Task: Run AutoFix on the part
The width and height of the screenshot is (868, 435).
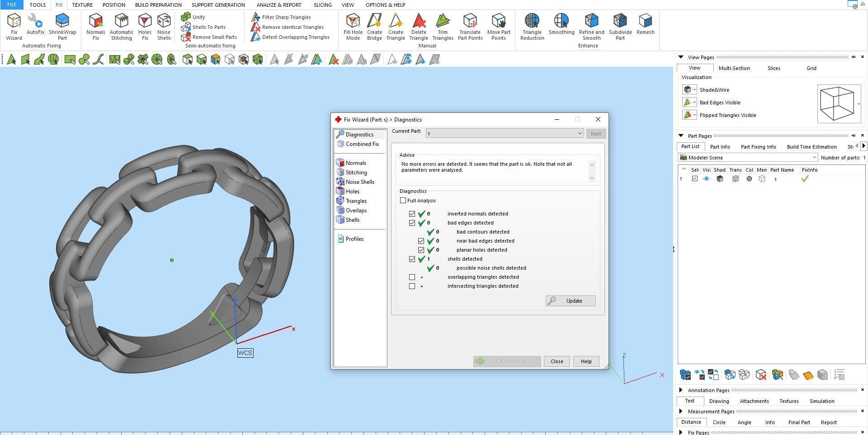Action: pyautogui.click(x=35, y=24)
